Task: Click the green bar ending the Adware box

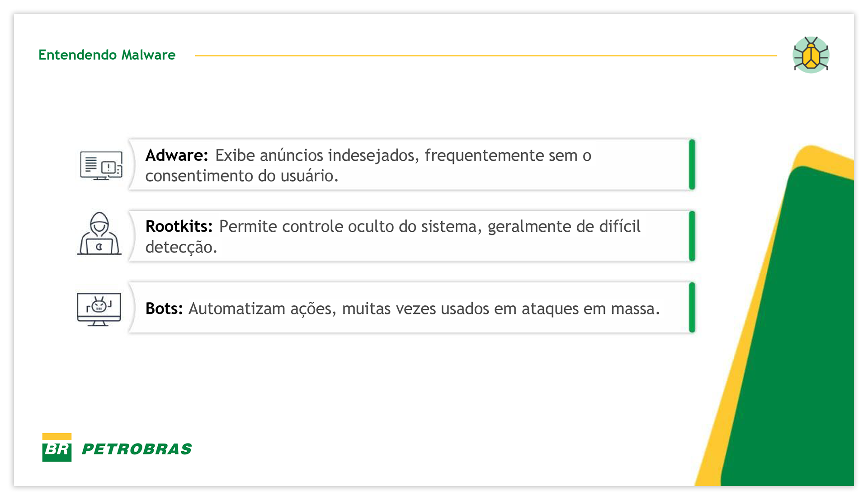Action: 692,165
